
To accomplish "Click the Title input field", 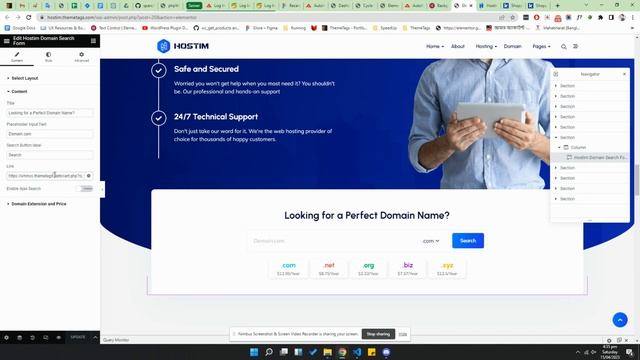I will (x=49, y=113).
